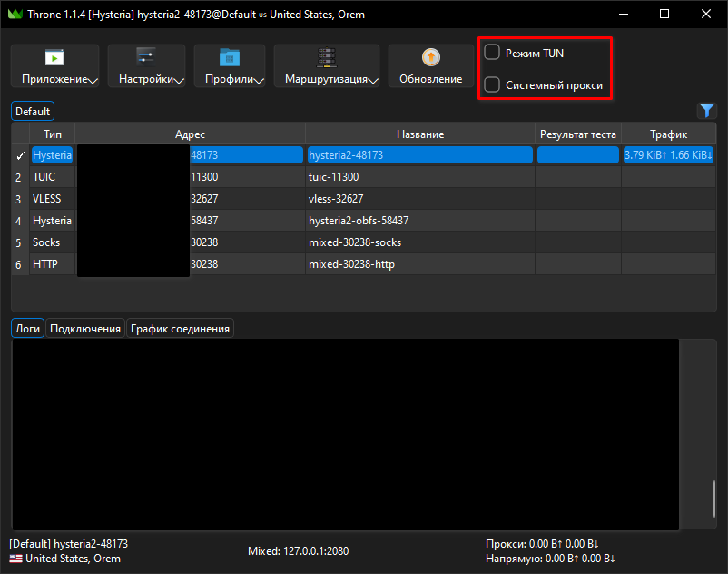Click the checkmark on the active Hysteria row

20,155
